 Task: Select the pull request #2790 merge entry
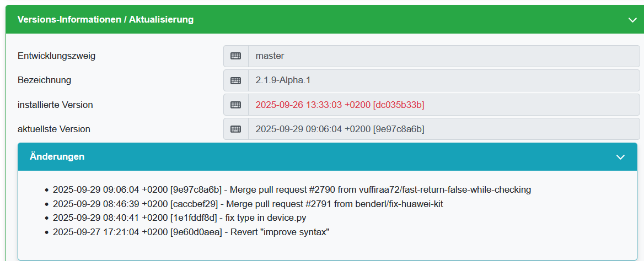click(292, 189)
